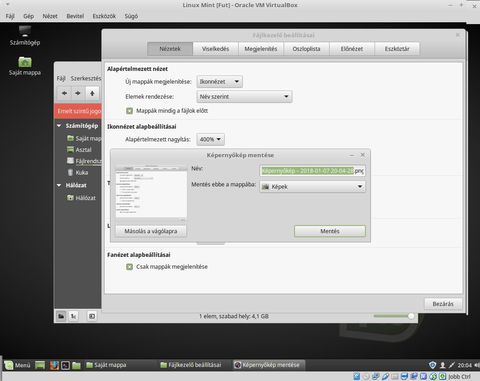Viewport: 480px width, 381px height.
Task: Adjust the file manager zoom slider
Action: (394, 316)
